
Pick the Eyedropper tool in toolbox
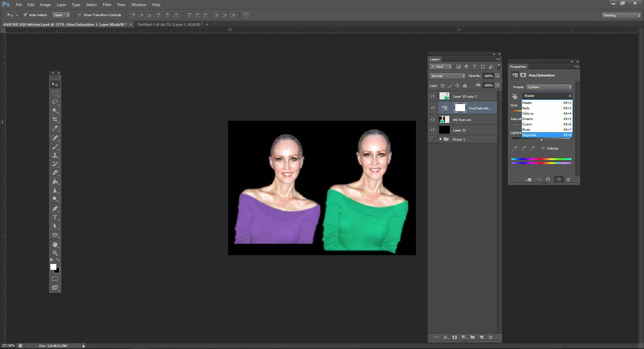(55, 128)
